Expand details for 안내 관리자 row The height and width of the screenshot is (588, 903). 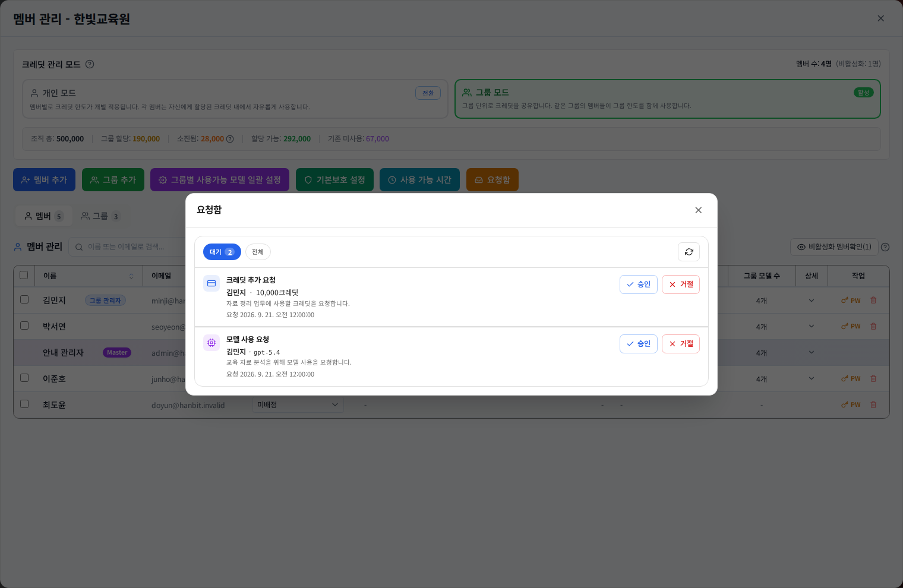[x=812, y=353]
